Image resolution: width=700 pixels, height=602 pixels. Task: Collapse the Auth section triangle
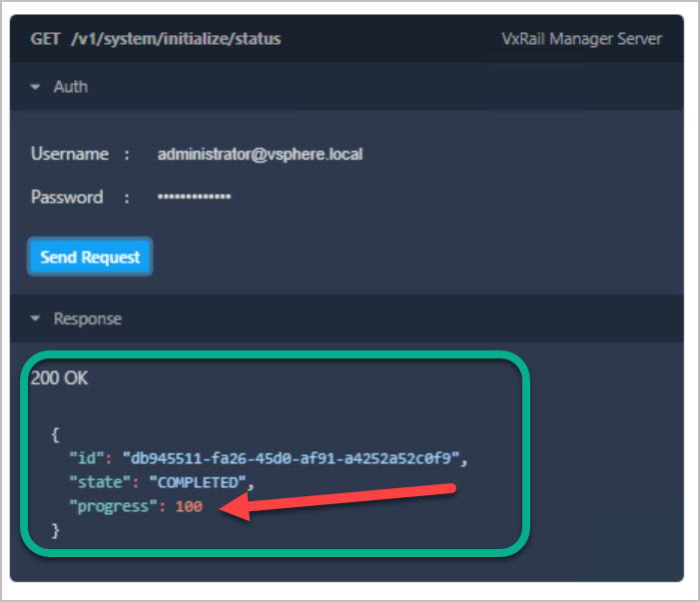[x=36, y=88]
